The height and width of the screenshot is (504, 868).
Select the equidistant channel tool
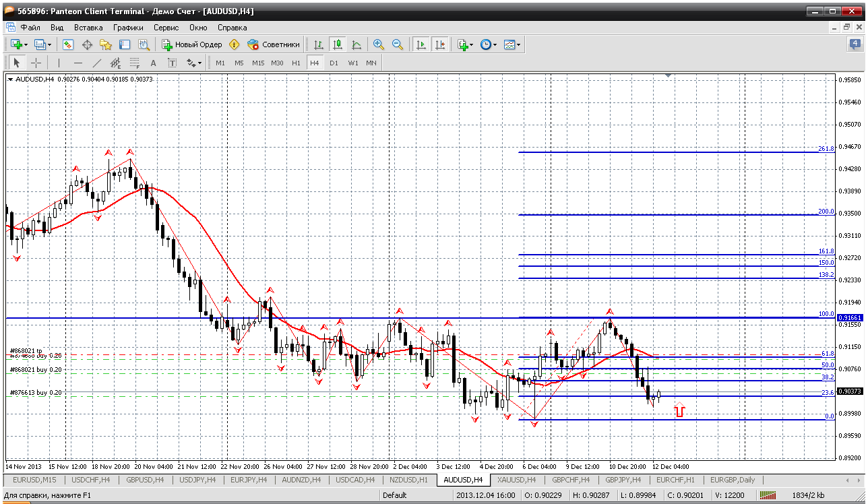pyautogui.click(x=116, y=63)
